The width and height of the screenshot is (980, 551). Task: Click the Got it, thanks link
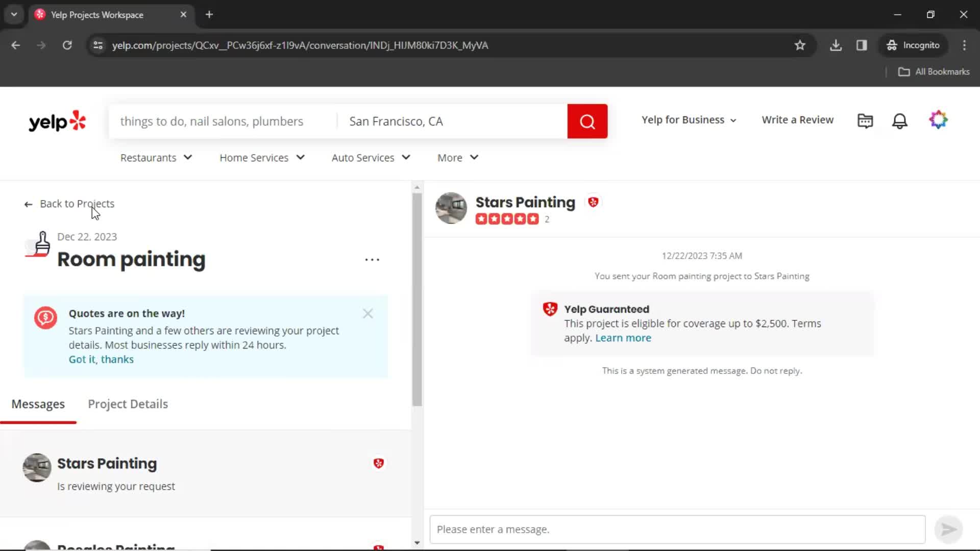click(x=101, y=359)
